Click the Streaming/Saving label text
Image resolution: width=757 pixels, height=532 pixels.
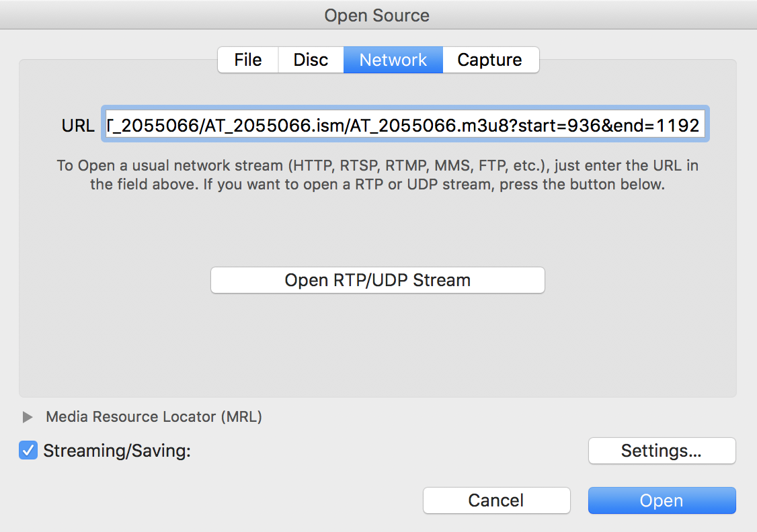(x=117, y=451)
